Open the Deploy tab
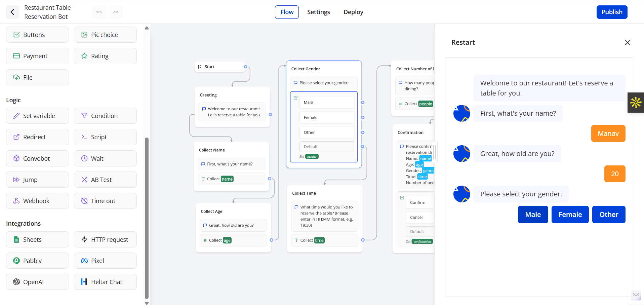The image size is (644, 305). tap(353, 12)
